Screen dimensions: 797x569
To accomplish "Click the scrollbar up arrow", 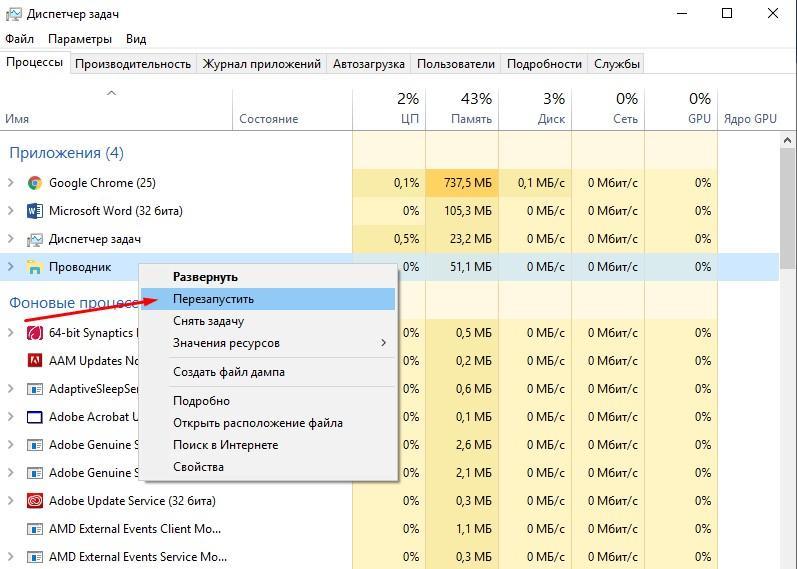I will pos(788,140).
